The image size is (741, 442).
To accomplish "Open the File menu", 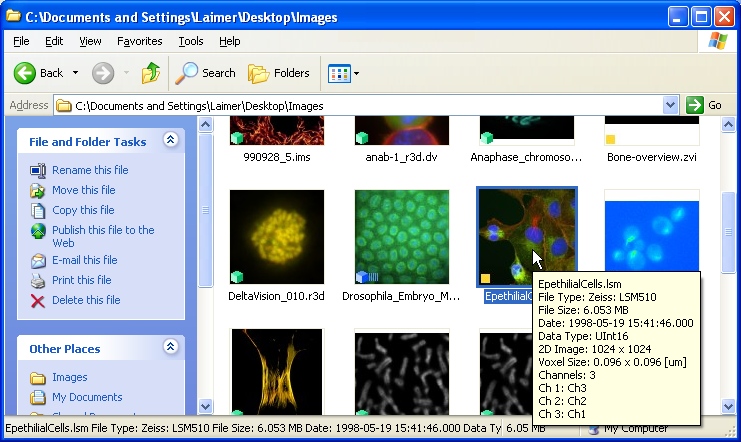I will pos(21,42).
